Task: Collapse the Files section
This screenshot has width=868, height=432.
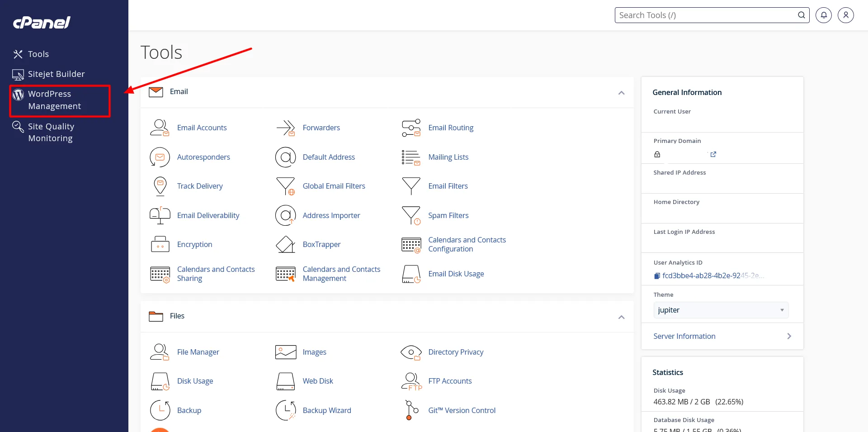Action: click(621, 317)
